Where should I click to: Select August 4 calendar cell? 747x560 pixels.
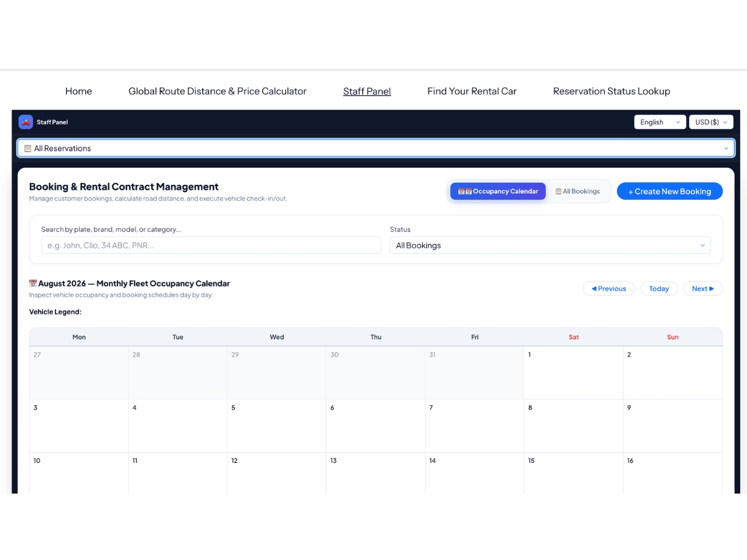click(178, 426)
